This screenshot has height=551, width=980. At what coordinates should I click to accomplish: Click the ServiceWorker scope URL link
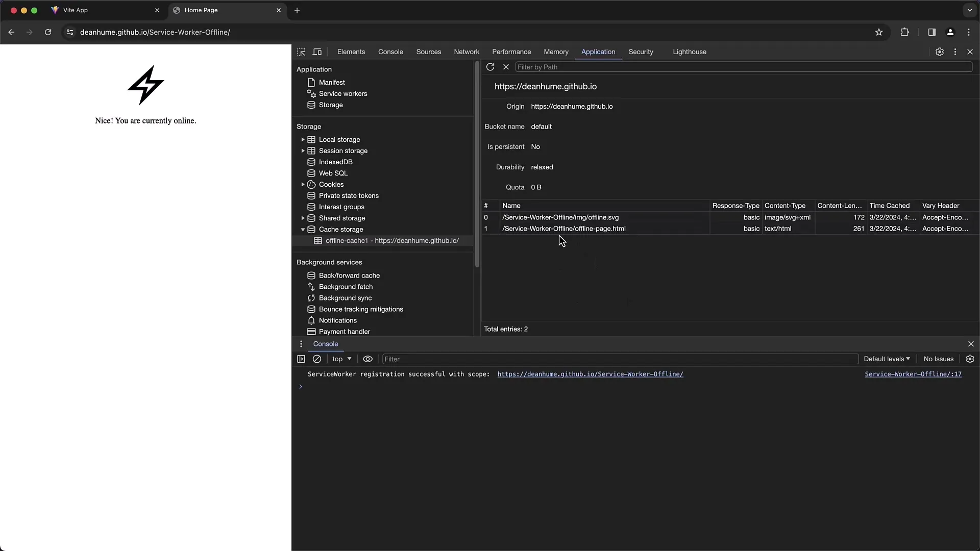click(590, 374)
